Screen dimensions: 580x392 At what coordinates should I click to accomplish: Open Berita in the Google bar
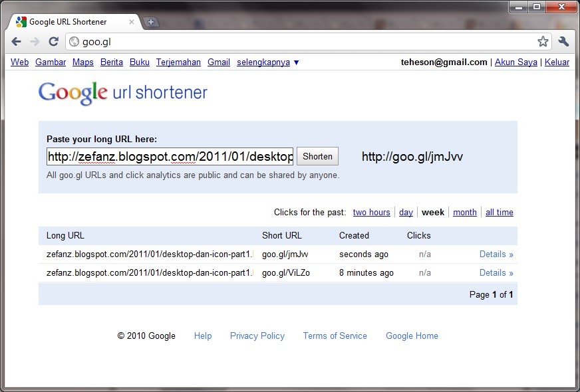[112, 62]
